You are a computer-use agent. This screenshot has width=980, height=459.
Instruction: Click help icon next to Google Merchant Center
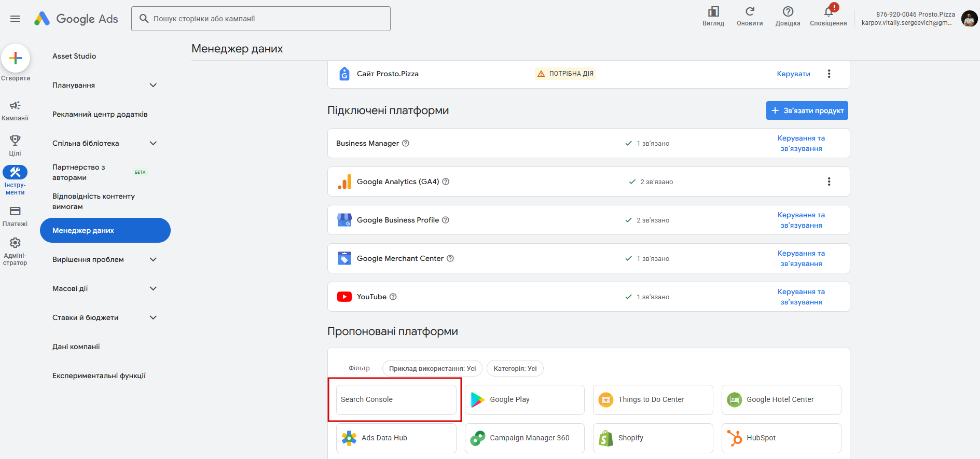[450, 258]
